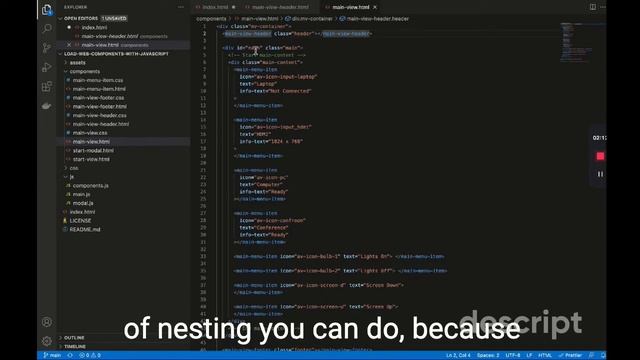Viewport: 640px width, 360px height.
Task: Click the Spaces: 2 indentation status item
Action: (488, 356)
